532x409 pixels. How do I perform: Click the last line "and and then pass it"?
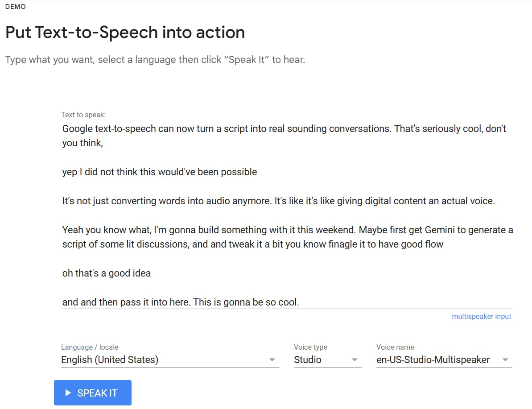181,302
